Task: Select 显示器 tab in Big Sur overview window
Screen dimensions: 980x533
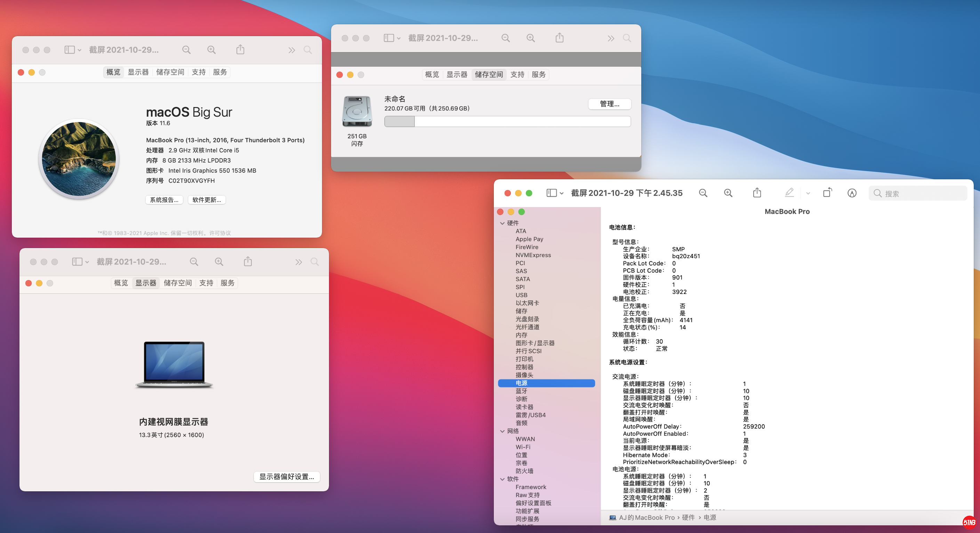Action: tap(138, 72)
